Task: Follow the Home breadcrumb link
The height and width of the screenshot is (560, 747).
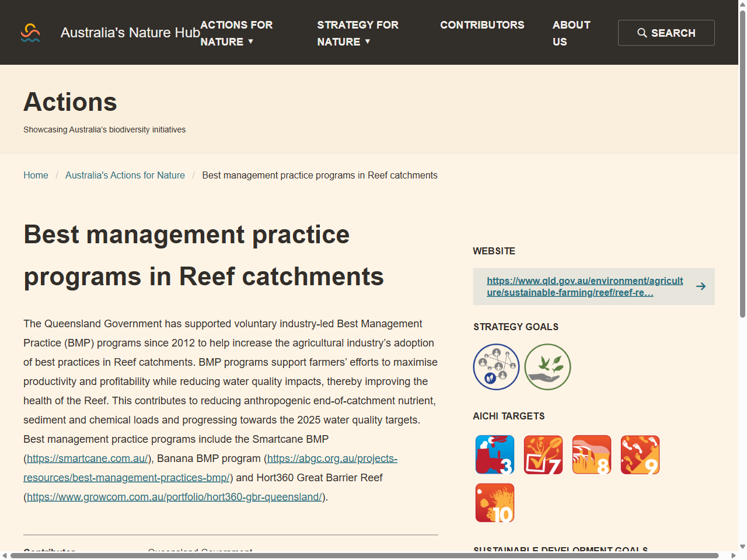Action: pyautogui.click(x=36, y=175)
